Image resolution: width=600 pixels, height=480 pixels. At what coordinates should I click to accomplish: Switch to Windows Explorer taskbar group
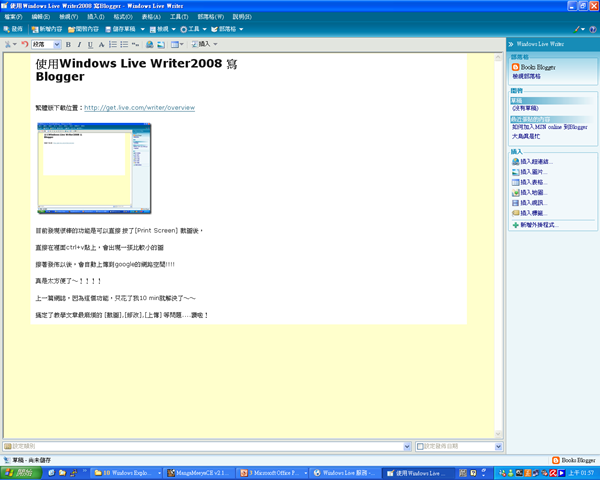[x=127, y=473]
